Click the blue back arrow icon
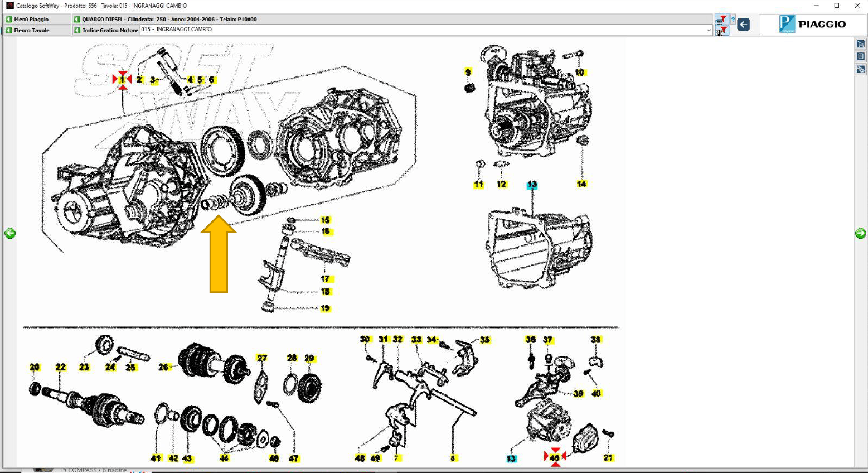 (x=743, y=25)
